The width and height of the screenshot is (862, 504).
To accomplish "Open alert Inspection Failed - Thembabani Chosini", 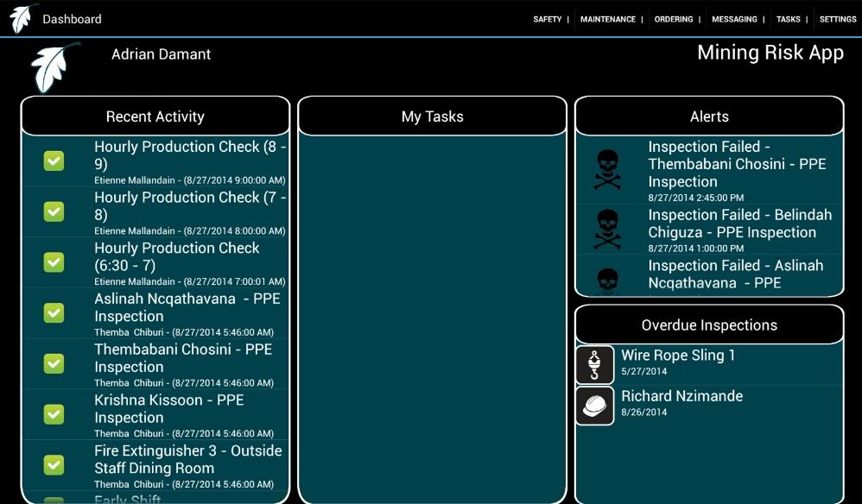I will (x=709, y=170).
